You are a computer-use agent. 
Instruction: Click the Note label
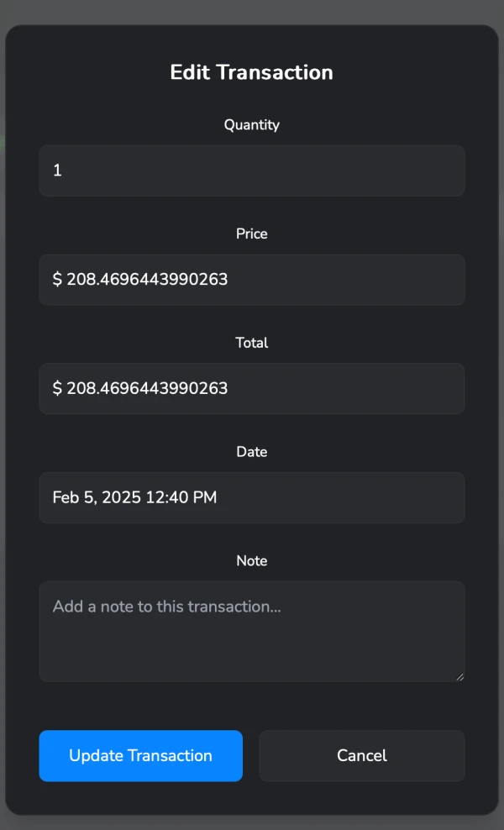tap(252, 560)
